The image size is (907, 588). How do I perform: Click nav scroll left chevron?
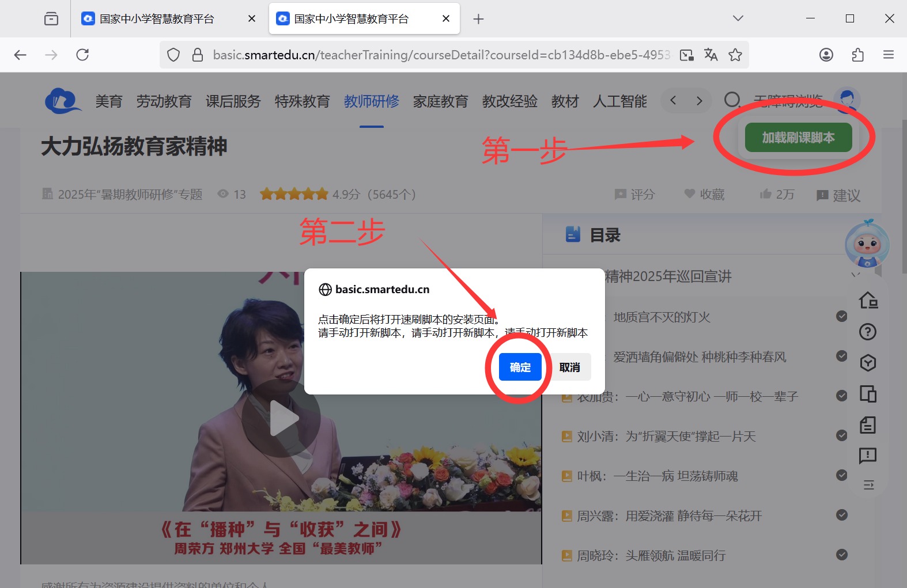pyautogui.click(x=673, y=101)
